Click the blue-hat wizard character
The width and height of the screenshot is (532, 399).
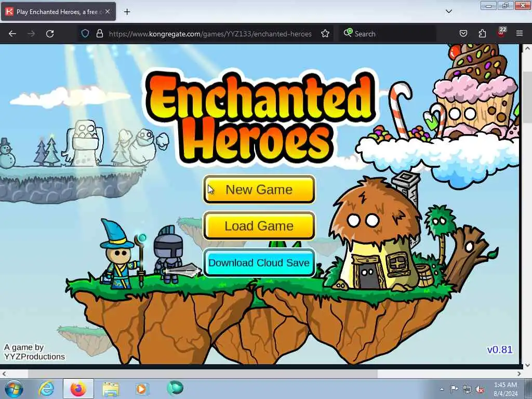[x=122, y=255]
